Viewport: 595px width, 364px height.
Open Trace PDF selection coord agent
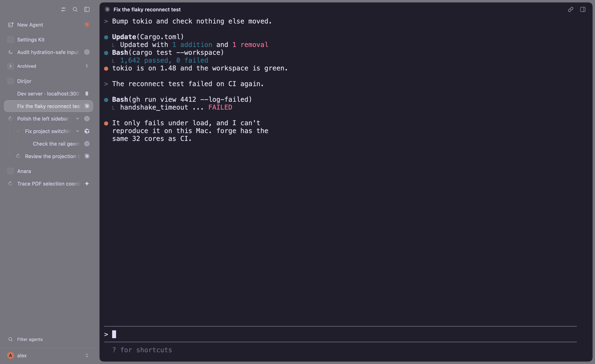pyautogui.click(x=49, y=184)
